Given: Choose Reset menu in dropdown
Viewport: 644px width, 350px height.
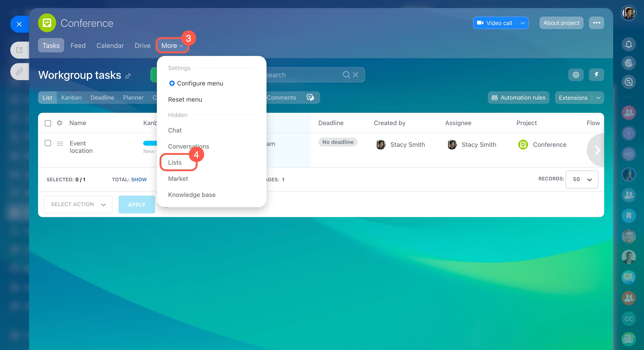Looking at the screenshot, I should 185,100.
